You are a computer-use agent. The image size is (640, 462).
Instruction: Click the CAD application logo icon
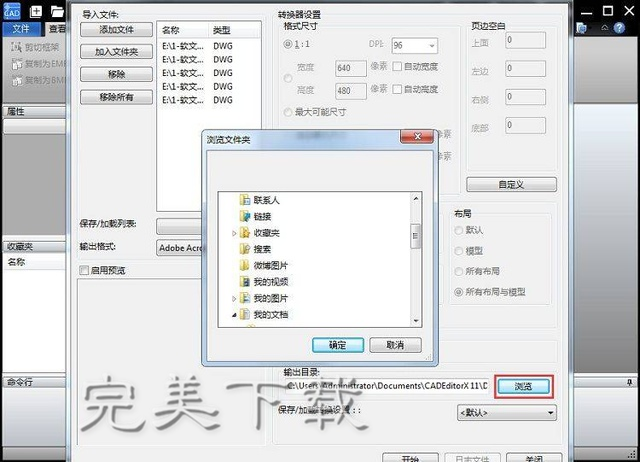[11, 11]
